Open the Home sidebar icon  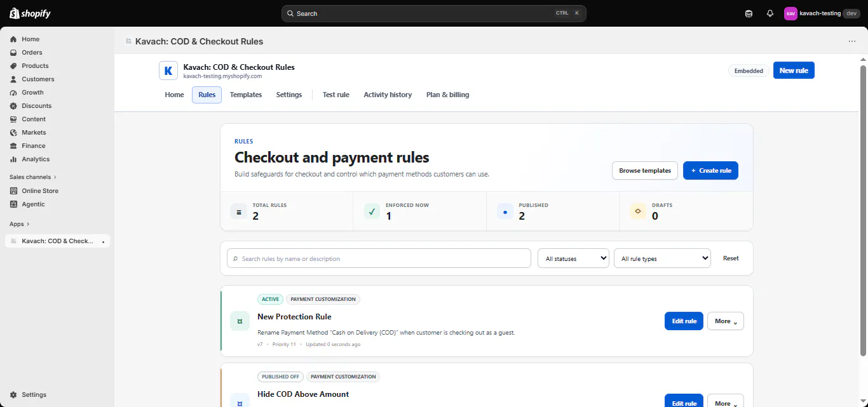pyautogui.click(x=13, y=39)
